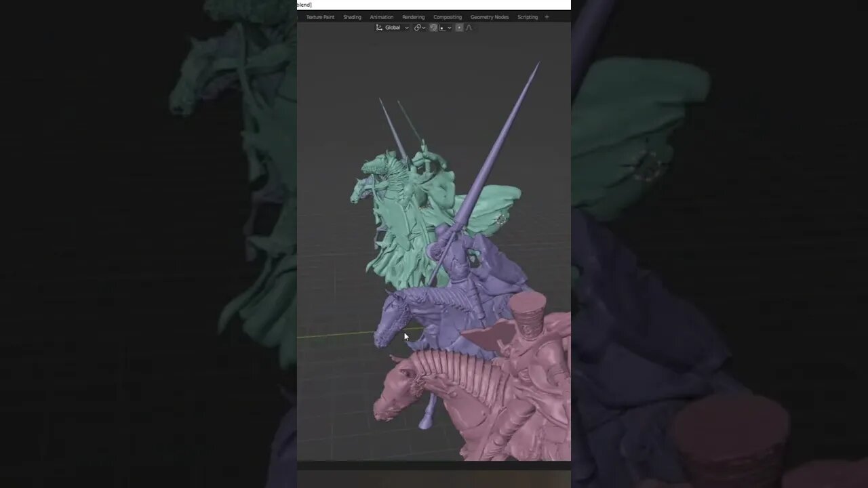Switch to the Texture Paint workspace tab

(x=320, y=17)
